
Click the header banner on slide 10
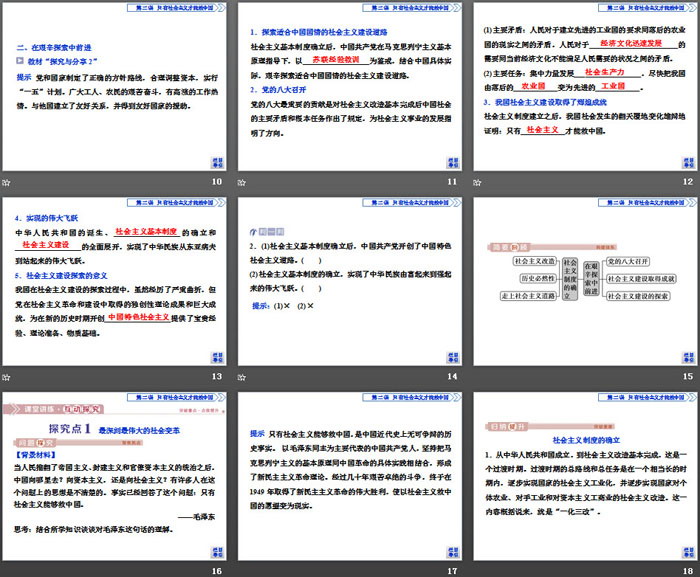click(x=176, y=8)
